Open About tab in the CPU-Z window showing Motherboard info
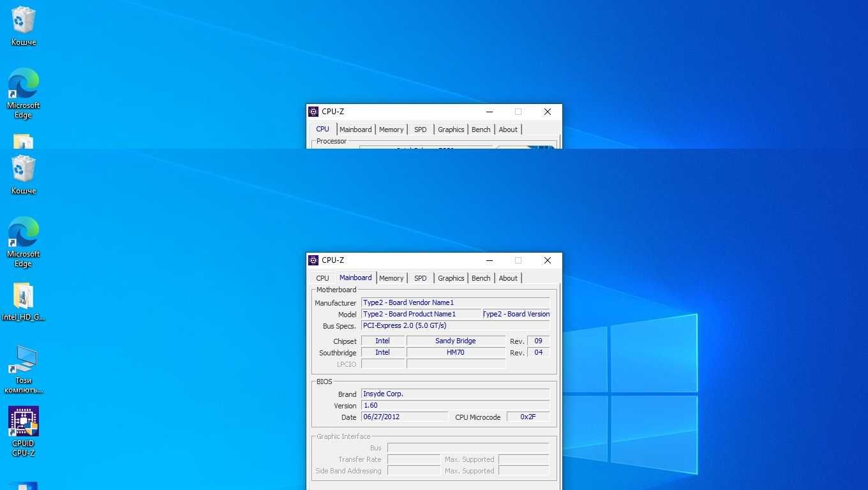The height and width of the screenshot is (490, 868). tap(508, 278)
